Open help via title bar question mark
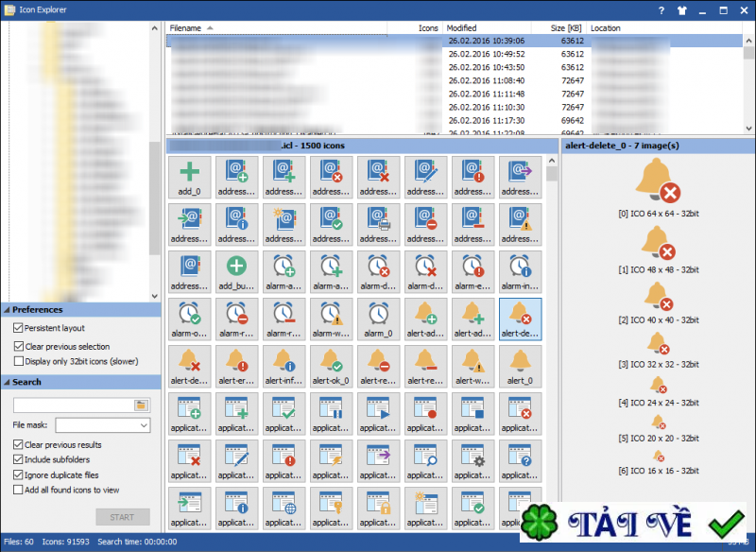This screenshot has width=756, height=552. pos(661,9)
